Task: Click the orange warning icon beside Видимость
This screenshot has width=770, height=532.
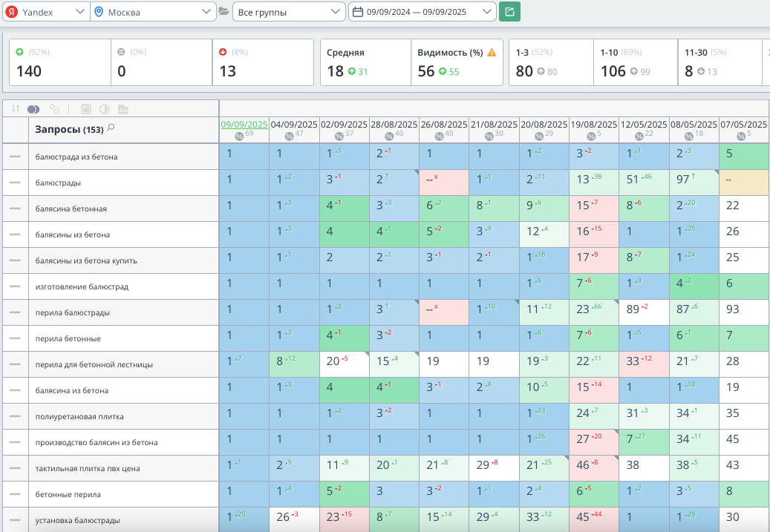Action: point(492,53)
